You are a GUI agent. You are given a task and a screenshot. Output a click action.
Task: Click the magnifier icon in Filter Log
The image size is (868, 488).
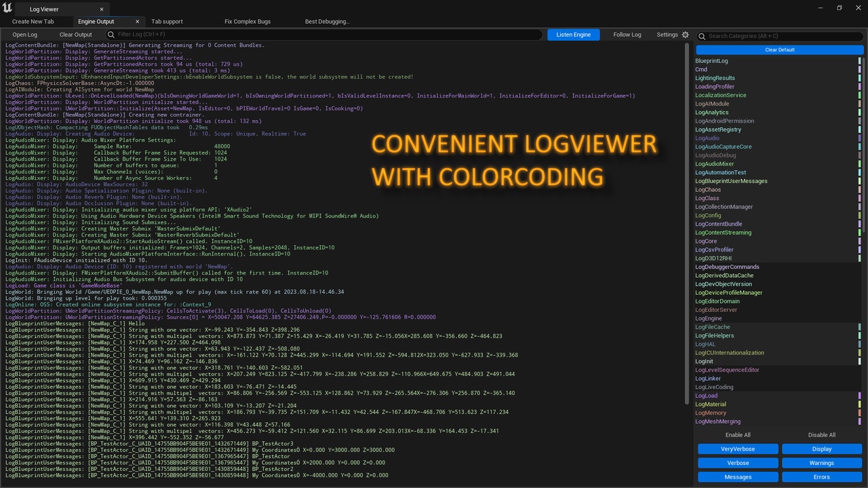click(111, 35)
